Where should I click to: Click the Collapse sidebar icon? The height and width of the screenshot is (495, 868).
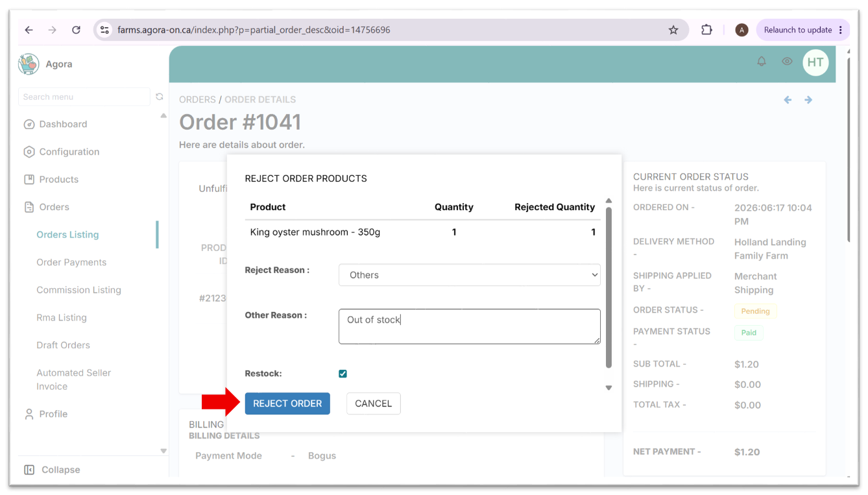pos(29,470)
